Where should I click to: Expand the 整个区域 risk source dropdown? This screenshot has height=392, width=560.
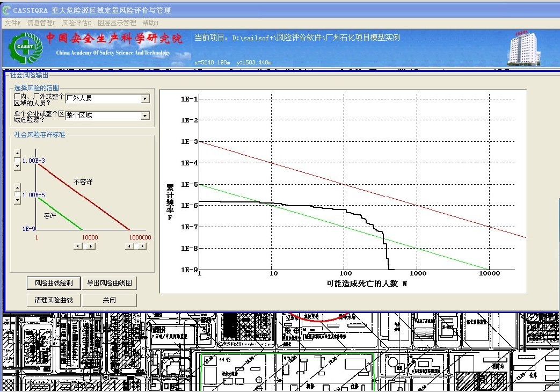[x=145, y=115]
